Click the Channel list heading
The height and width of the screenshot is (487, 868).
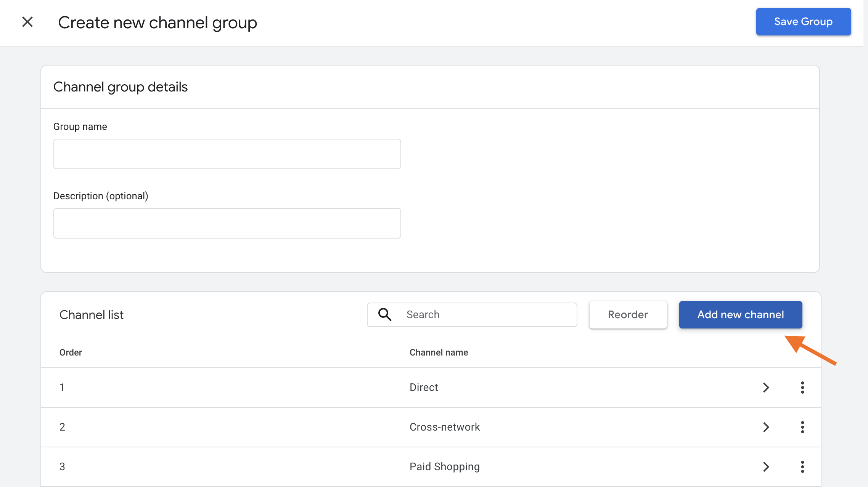(x=92, y=315)
